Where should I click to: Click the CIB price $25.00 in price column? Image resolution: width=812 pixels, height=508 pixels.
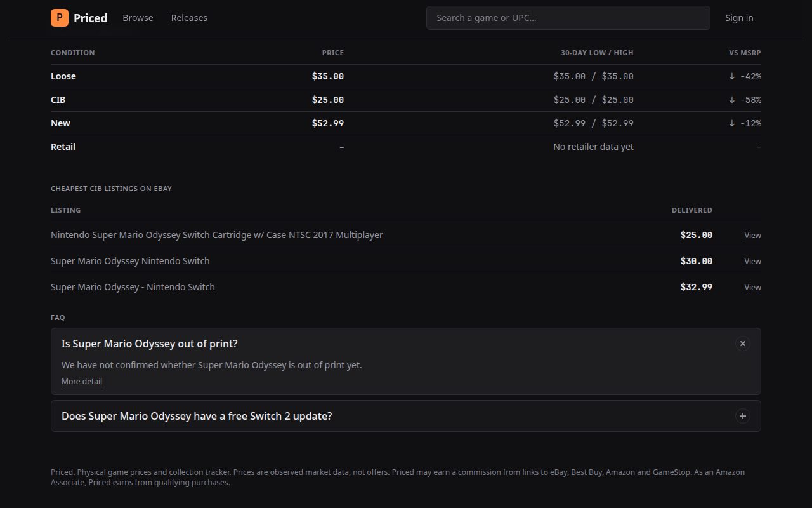pos(328,100)
